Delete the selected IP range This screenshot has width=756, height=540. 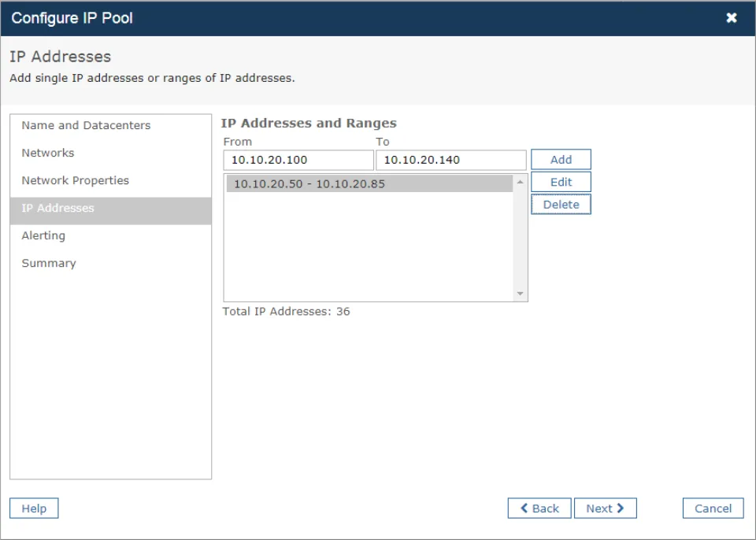coord(561,205)
